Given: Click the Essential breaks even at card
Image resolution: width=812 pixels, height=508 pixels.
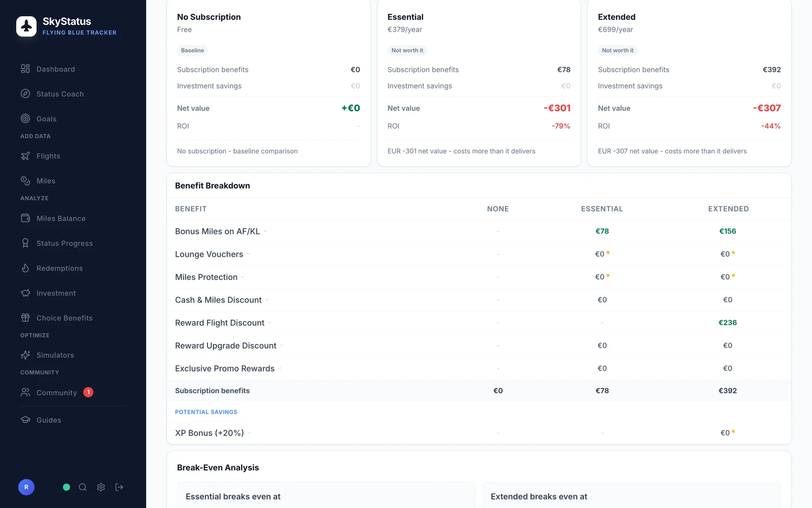Looking at the screenshot, I should click(x=326, y=495).
